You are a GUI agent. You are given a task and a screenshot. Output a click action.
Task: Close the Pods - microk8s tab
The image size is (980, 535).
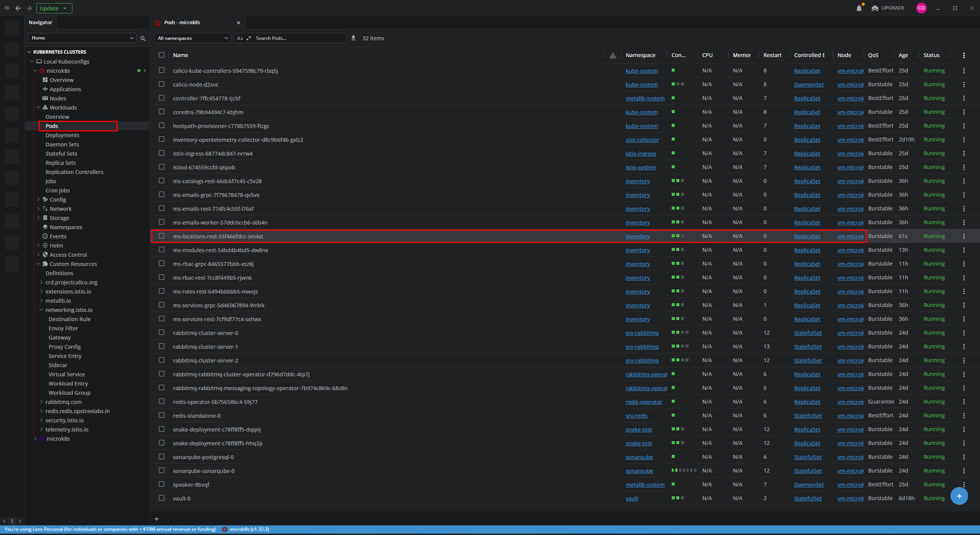coord(239,23)
